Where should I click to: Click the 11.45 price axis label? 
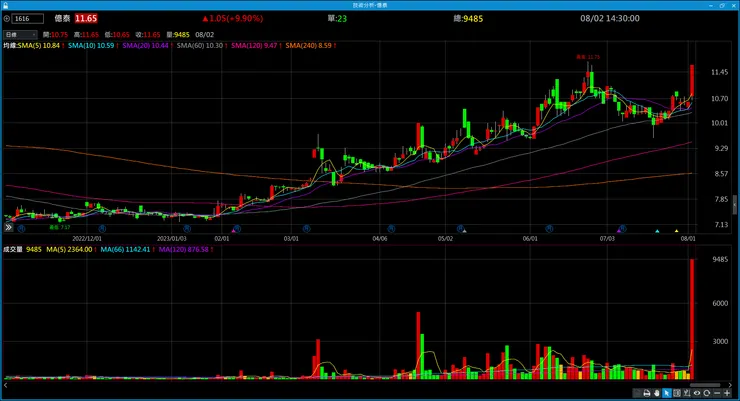click(719, 72)
